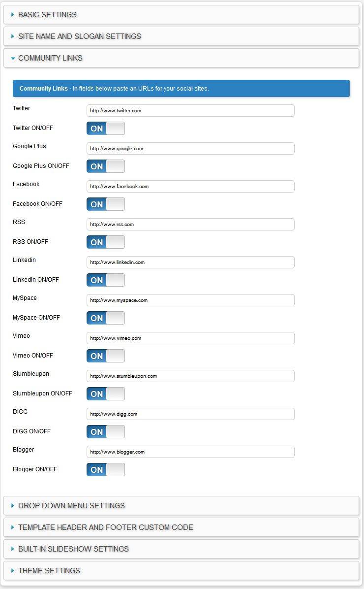Viewport: 364px width, 589px height.
Task: Collapse the Community Links section
Action: click(x=181, y=58)
